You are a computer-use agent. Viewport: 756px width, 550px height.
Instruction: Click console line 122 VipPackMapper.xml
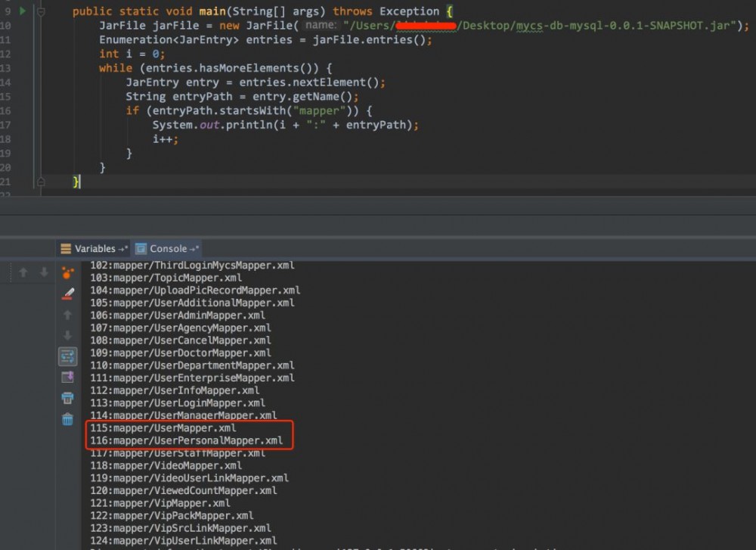point(172,516)
